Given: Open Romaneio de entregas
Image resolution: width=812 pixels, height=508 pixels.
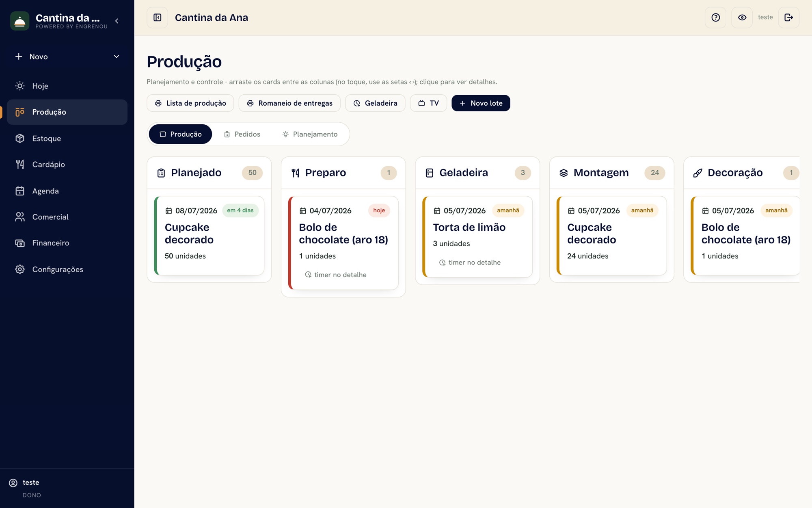Looking at the screenshot, I should tap(289, 103).
